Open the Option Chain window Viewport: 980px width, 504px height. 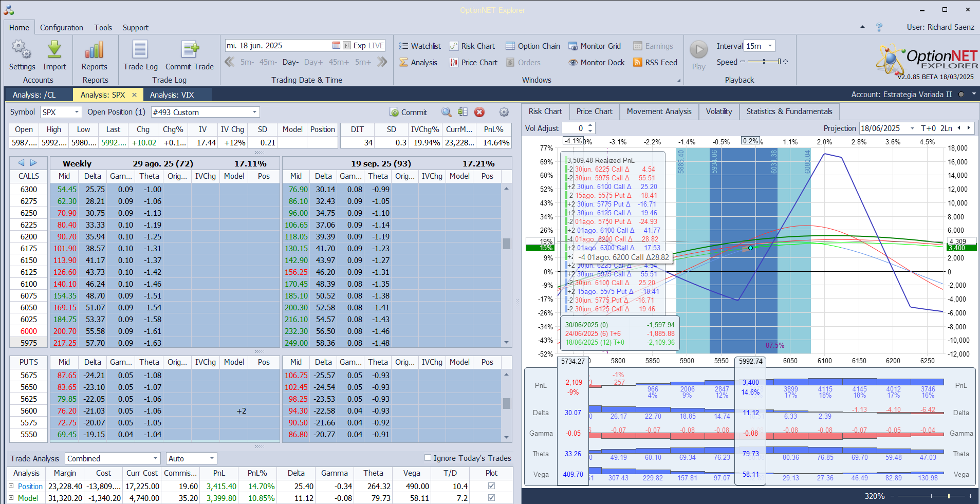click(533, 46)
